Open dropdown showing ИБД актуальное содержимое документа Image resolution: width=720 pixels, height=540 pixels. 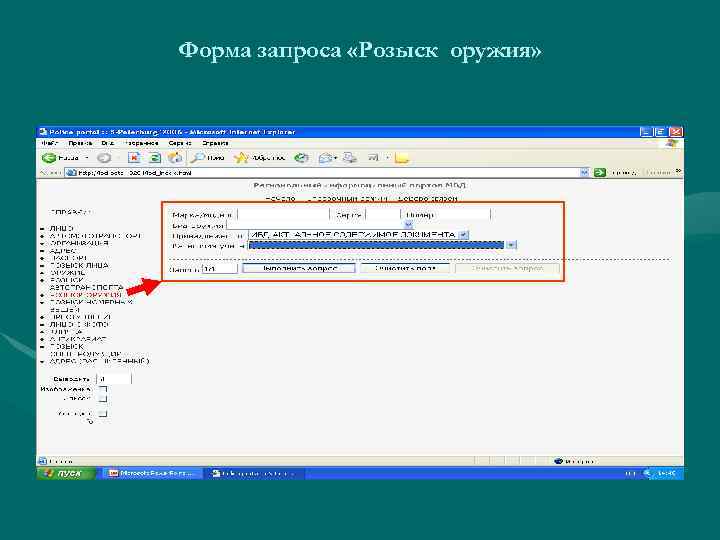click(x=359, y=235)
